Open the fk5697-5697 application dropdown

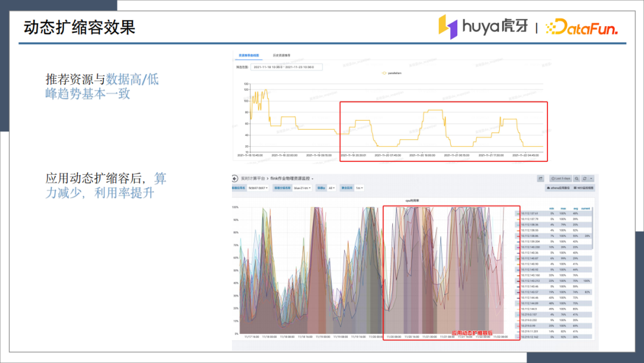point(258,188)
